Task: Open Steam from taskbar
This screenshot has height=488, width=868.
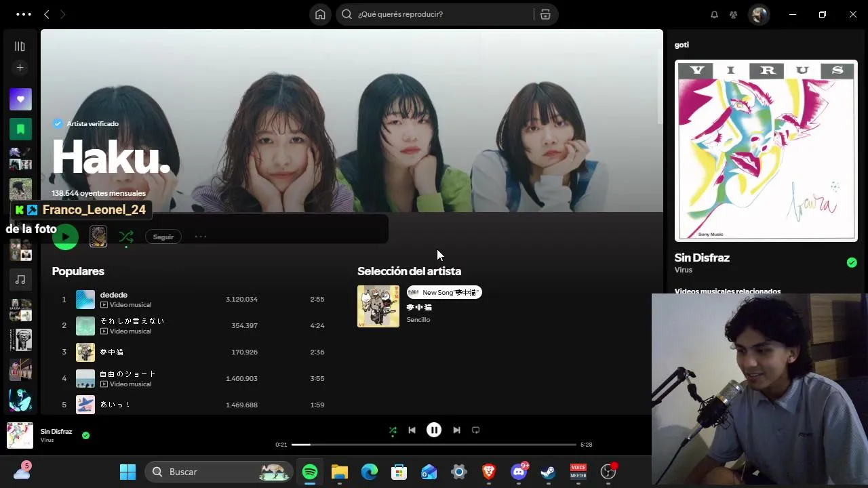Action: (549, 472)
